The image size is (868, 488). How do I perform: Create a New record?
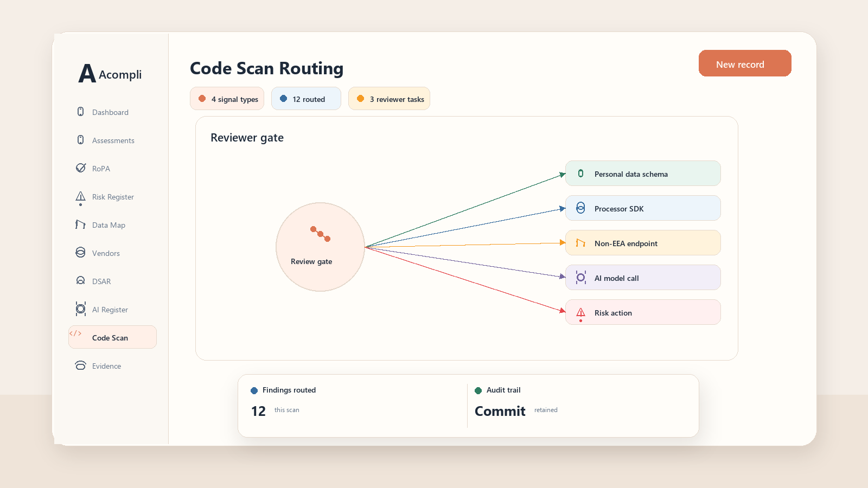[745, 63]
